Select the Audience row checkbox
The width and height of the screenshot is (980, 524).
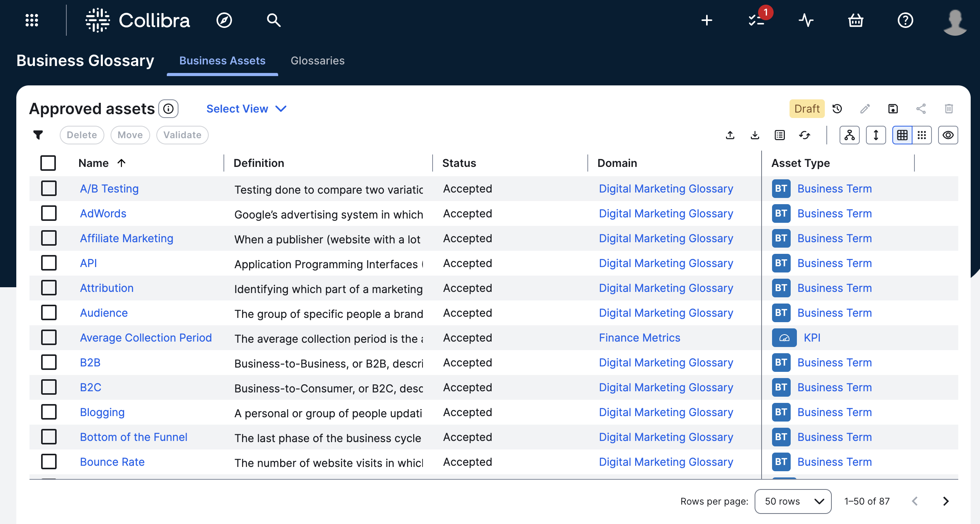[49, 313]
